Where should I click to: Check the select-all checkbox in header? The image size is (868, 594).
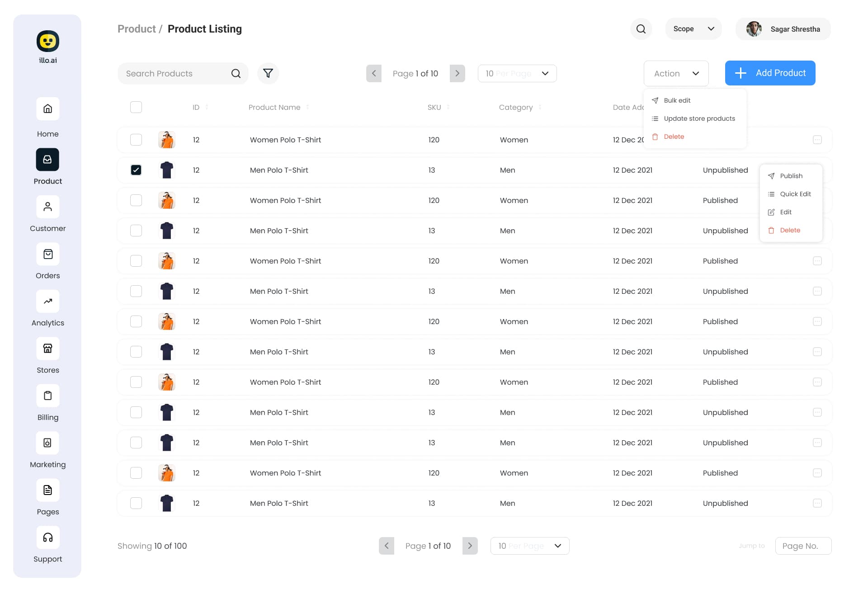pyautogui.click(x=136, y=107)
